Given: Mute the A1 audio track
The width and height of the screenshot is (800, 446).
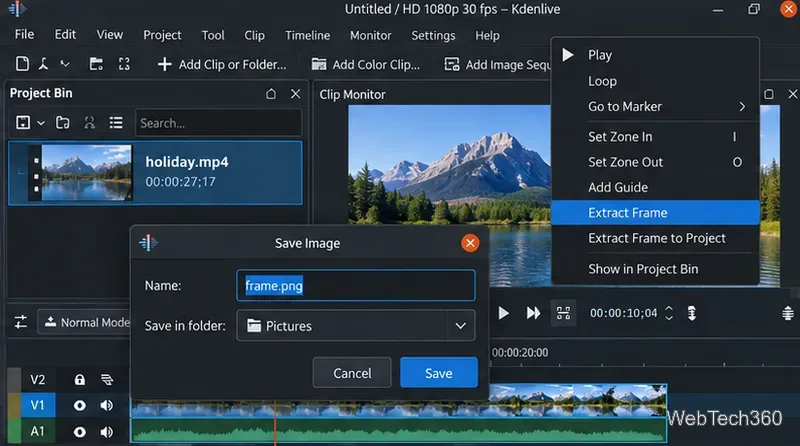Looking at the screenshot, I should pyautogui.click(x=107, y=432).
